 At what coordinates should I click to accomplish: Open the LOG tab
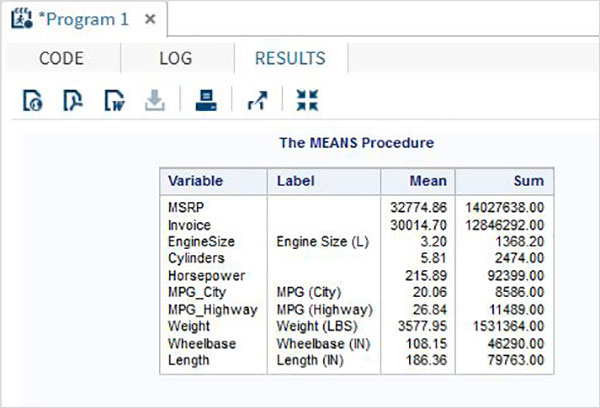click(x=175, y=58)
